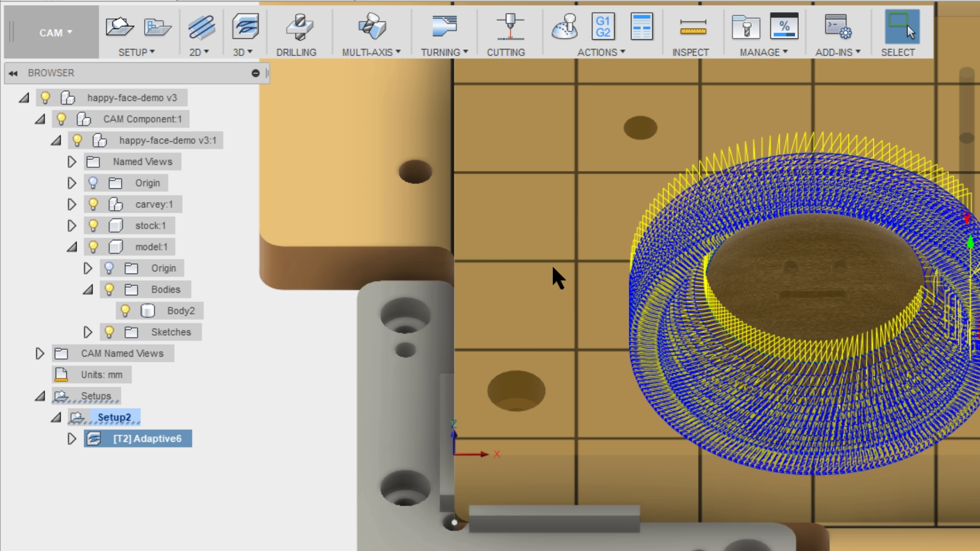Open the 3D machining dropdown
This screenshot has height=551, width=980.
(243, 52)
